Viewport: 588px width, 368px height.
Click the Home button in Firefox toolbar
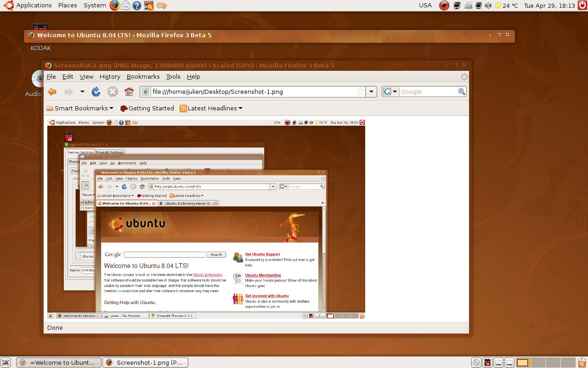point(129,92)
